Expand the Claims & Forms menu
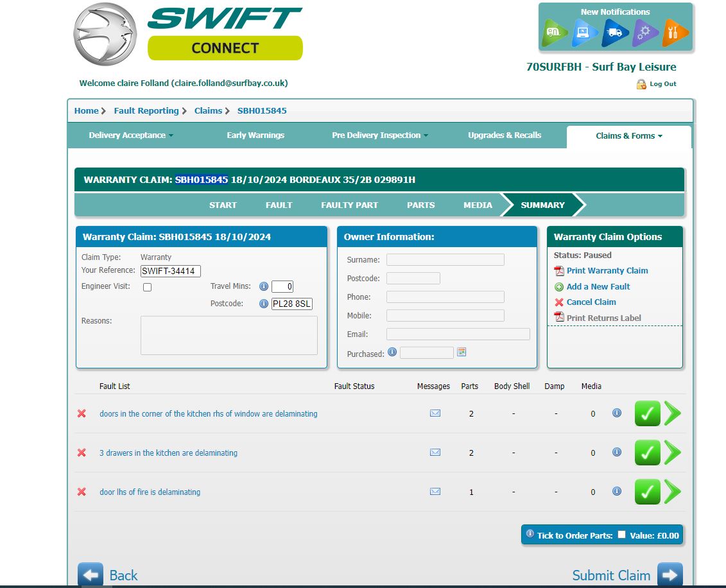Screen dimensions: 726x588 tap(628, 136)
